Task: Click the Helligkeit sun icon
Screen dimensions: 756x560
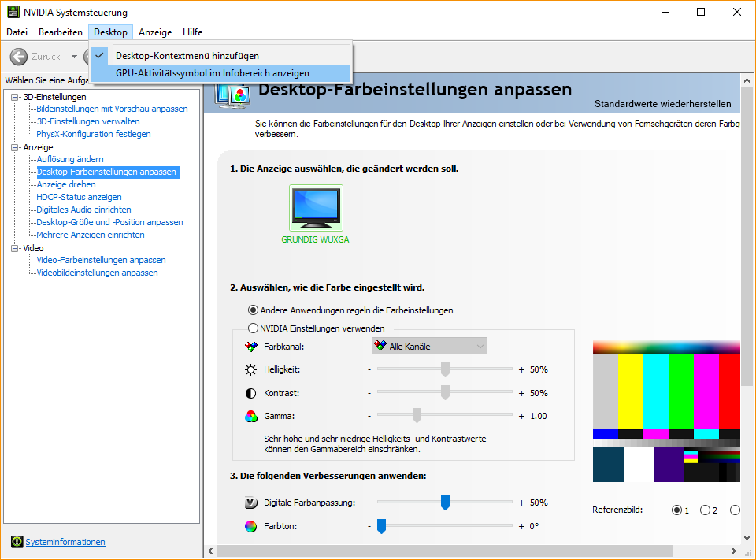Action: [x=250, y=369]
